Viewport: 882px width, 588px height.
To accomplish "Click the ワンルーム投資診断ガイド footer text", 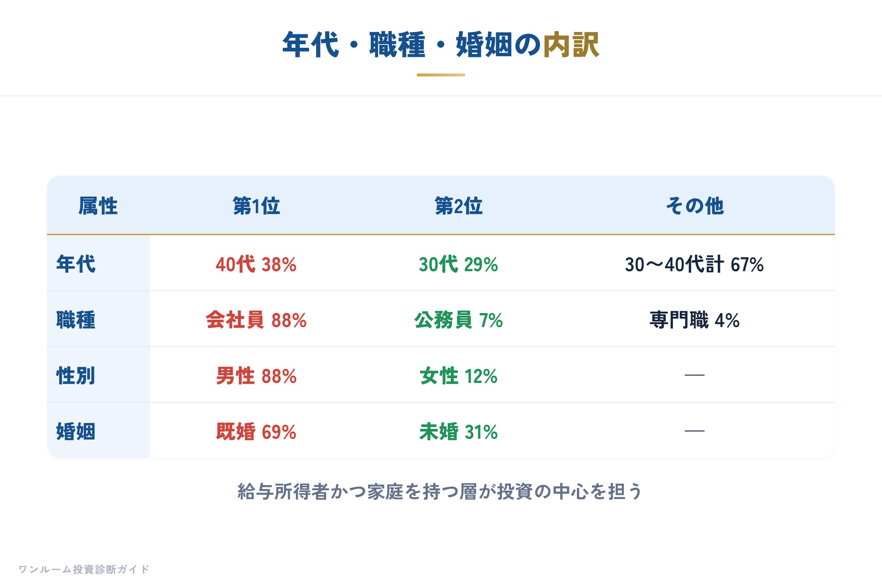I will pyautogui.click(x=84, y=569).
